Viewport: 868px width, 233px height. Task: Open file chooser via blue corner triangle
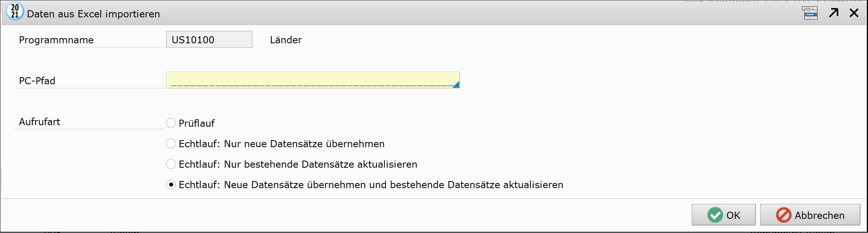(456, 85)
